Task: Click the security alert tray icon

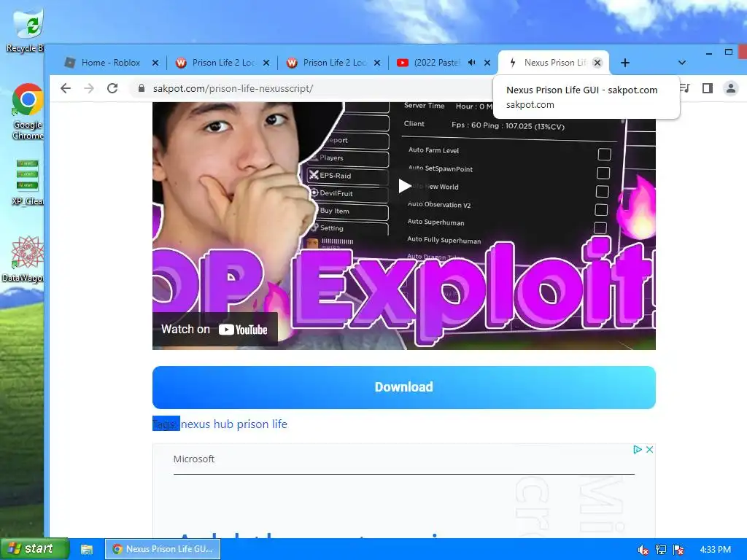Action: [679, 550]
